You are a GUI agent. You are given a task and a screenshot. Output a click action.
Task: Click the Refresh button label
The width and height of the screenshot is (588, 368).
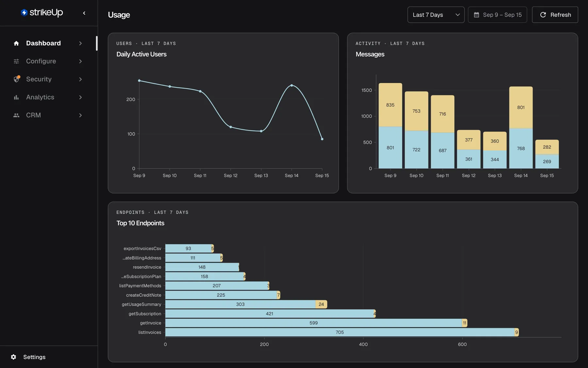tap(561, 15)
